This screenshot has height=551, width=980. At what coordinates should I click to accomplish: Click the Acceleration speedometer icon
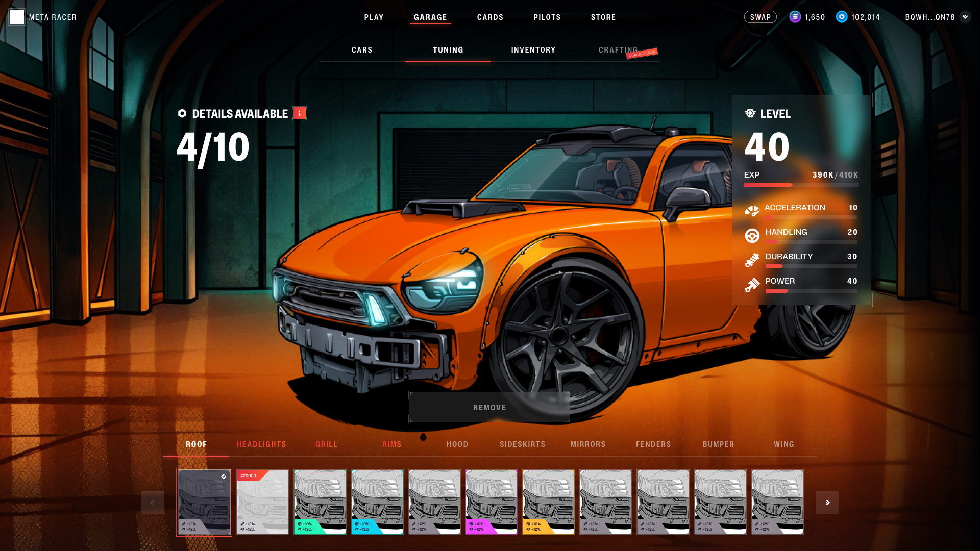pyautogui.click(x=752, y=211)
